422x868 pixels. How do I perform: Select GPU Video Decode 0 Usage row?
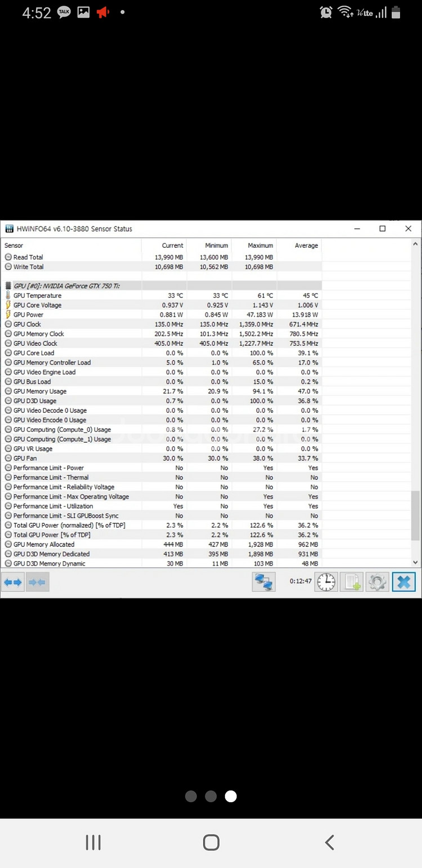(x=161, y=410)
